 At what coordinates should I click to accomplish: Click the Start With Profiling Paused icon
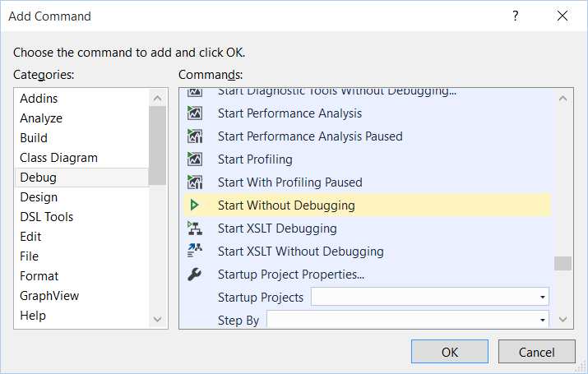click(x=195, y=182)
